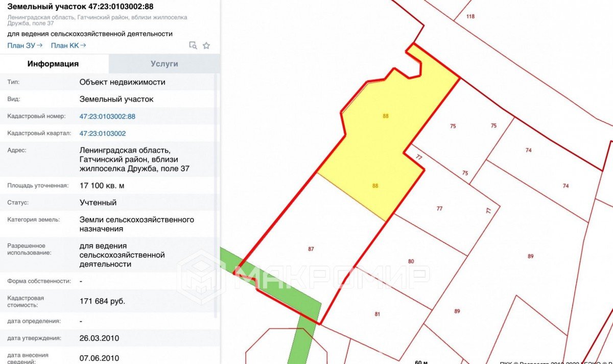
Task: Click the octagonal parcel outline at map bottom
Action: (286, 350)
